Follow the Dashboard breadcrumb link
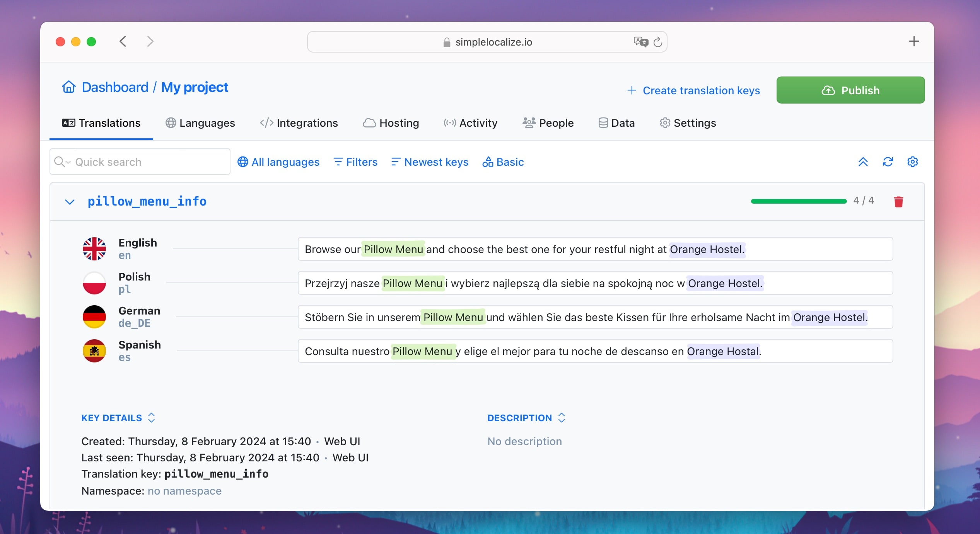The height and width of the screenshot is (534, 980). coord(115,87)
